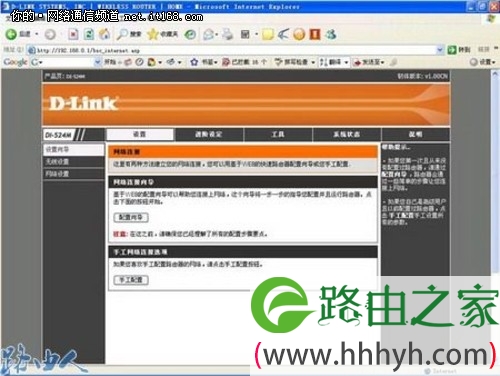Click the Home house icon
This screenshot has width=500, height=376.
105,34
